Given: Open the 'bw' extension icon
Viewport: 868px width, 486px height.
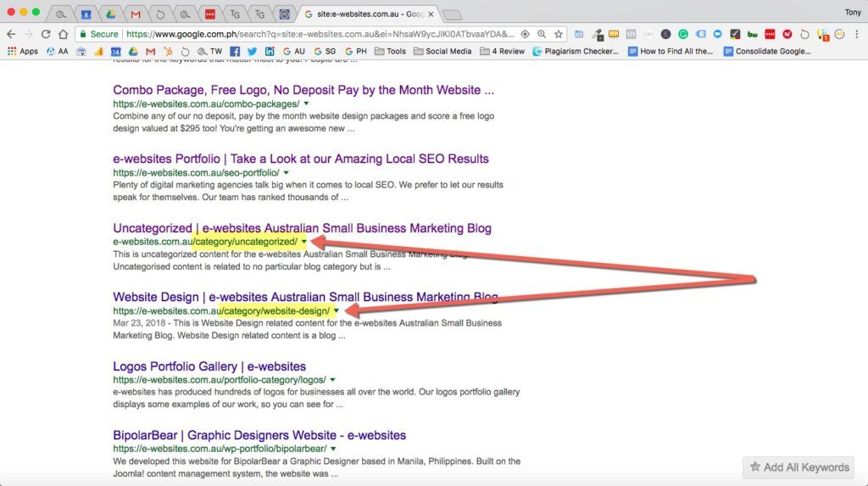Looking at the screenshot, I should point(753,35).
